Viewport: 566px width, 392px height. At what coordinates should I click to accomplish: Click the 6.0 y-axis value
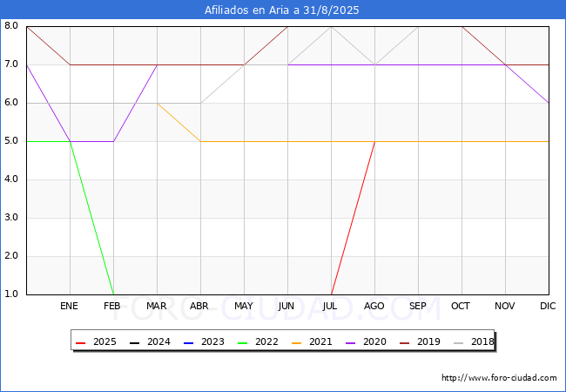[x=11, y=103]
